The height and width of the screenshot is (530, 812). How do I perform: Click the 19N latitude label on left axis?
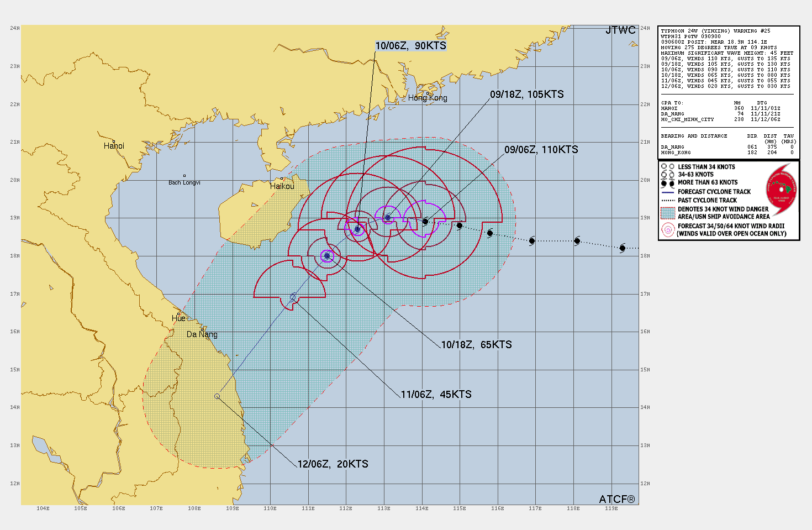pyautogui.click(x=15, y=218)
